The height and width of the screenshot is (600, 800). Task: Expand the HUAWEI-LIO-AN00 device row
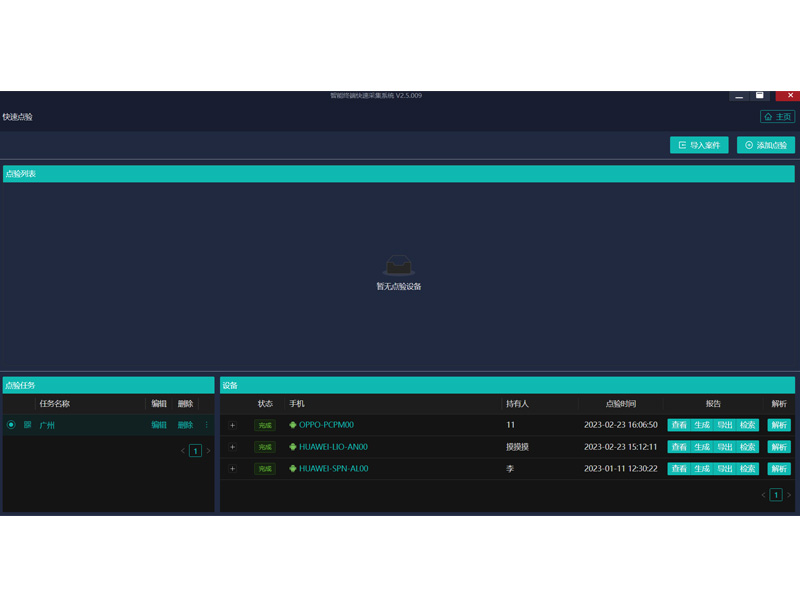tap(232, 447)
